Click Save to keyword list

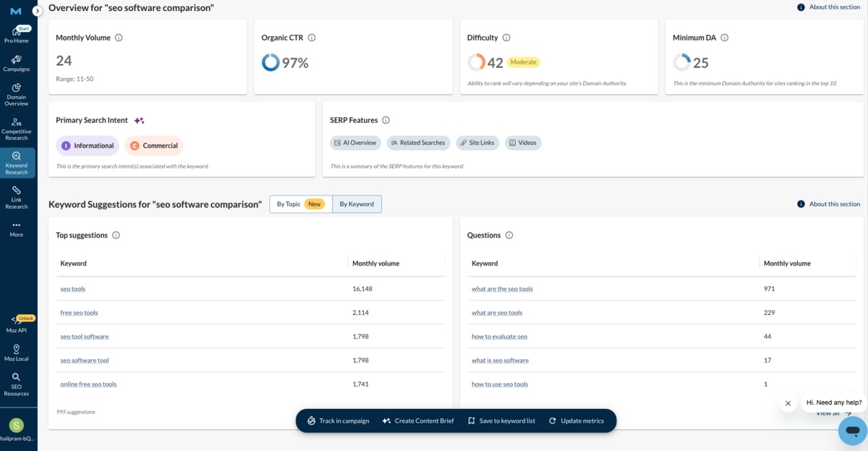[x=501, y=421]
